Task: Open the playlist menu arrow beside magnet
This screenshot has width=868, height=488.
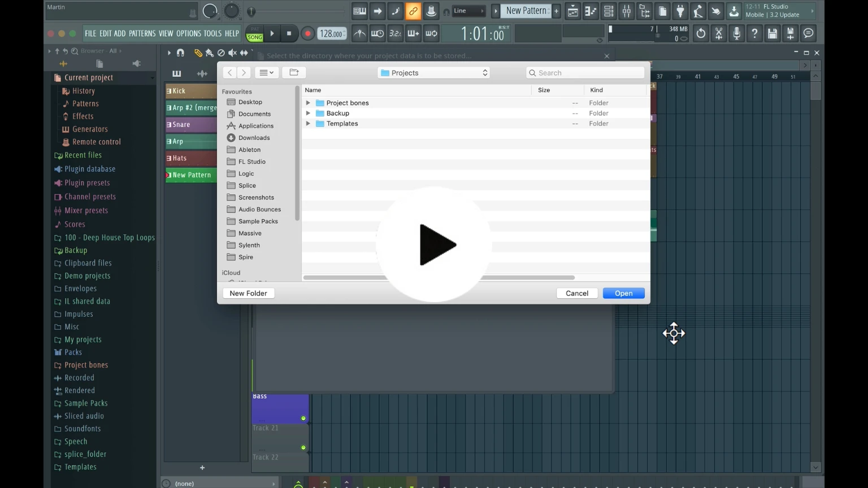Action: pyautogui.click(x=169, y=53)
